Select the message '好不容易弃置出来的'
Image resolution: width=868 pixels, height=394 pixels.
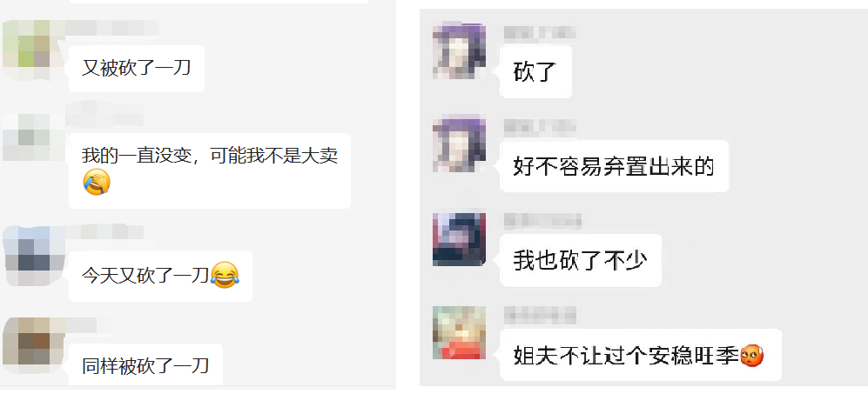tap(614, 166)
